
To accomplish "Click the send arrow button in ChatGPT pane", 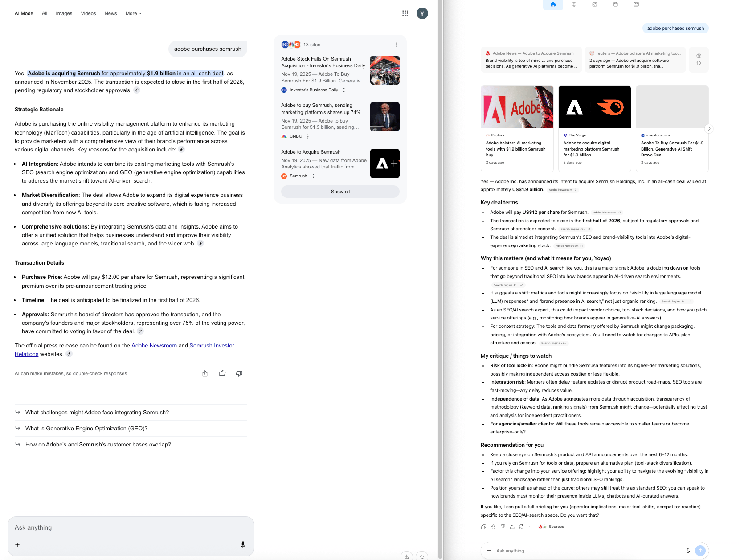I will click(x=700, y=551).
